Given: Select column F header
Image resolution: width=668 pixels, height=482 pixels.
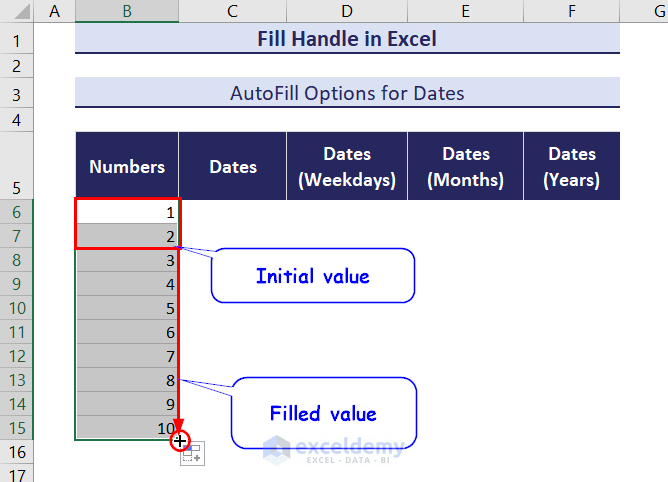Looking at the screenshot, I should (572, 11).
